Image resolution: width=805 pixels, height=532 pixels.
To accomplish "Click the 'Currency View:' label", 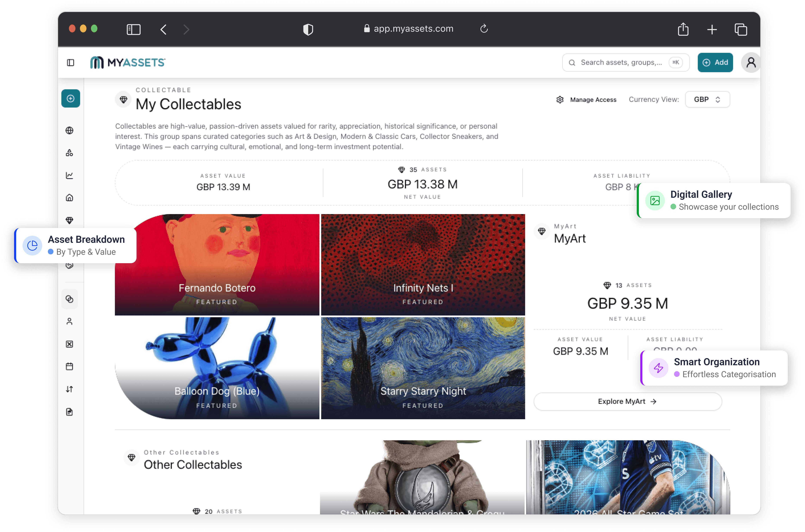I will point(654,99).
